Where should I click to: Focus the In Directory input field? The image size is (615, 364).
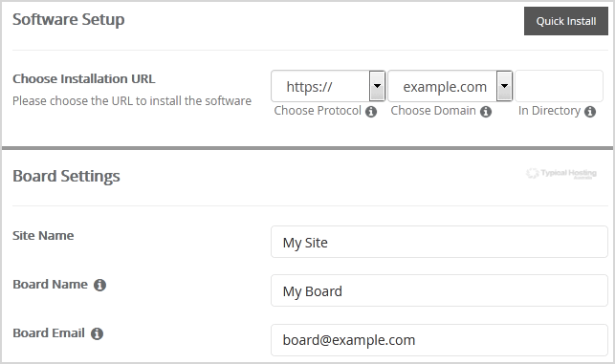(559, 86)
